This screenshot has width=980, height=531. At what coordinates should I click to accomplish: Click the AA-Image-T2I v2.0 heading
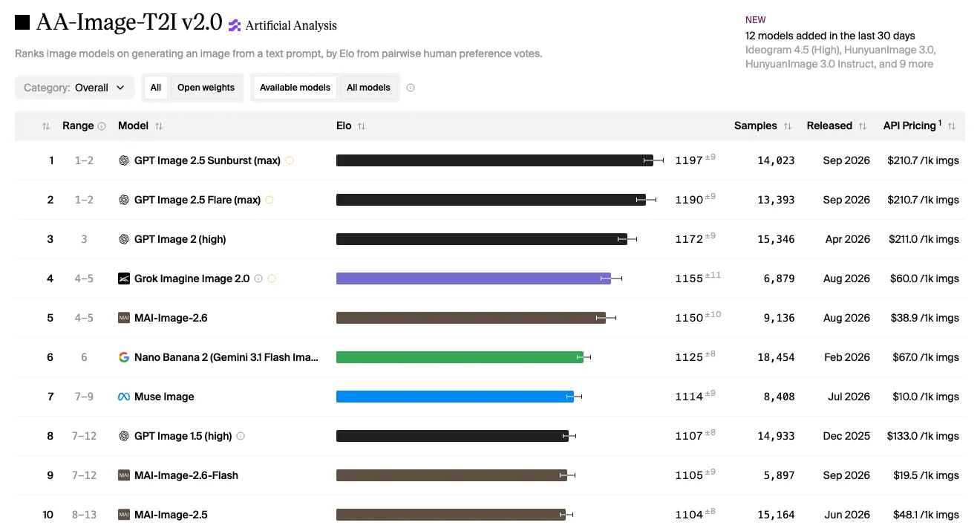point(129,22)
